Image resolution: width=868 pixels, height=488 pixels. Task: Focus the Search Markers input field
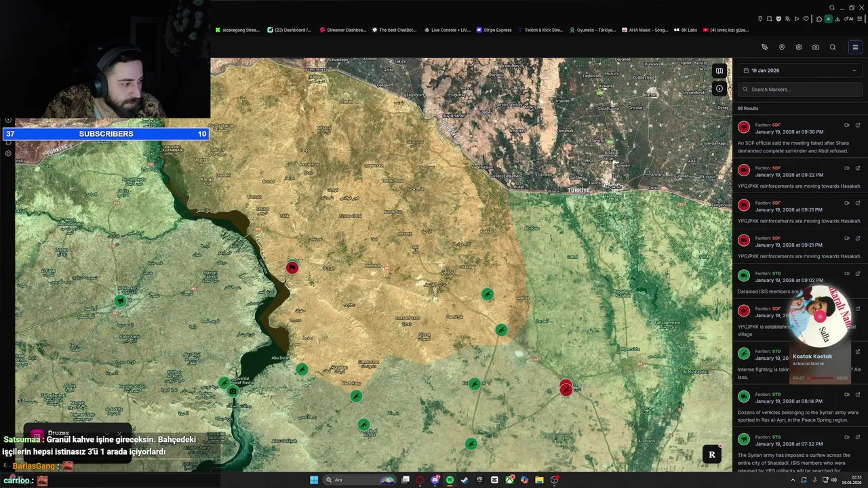click(800, 89)
